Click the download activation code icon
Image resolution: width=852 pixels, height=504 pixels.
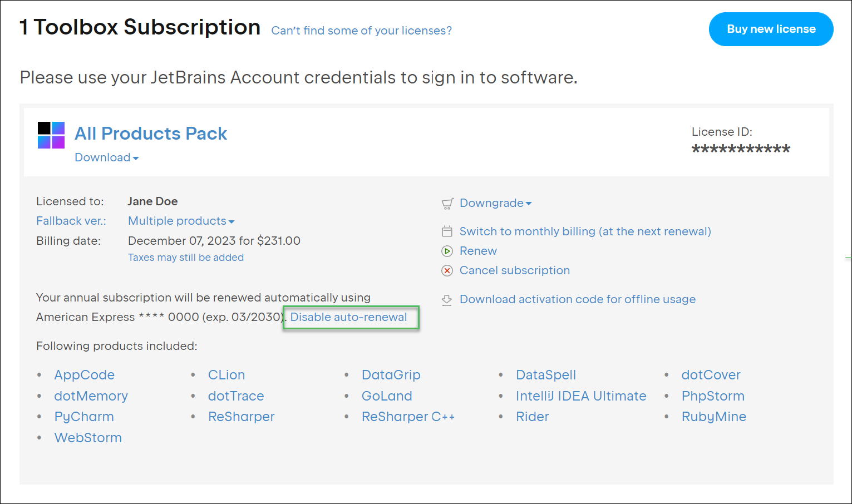447,300
